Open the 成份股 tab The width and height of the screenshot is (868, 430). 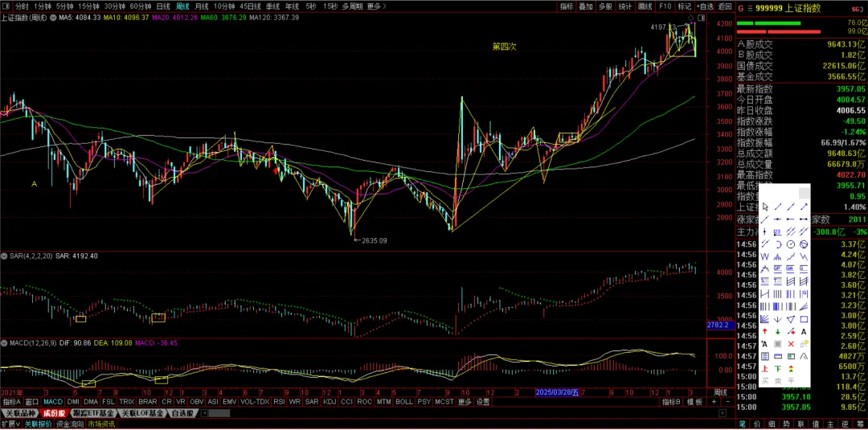(x=55, y=413)
